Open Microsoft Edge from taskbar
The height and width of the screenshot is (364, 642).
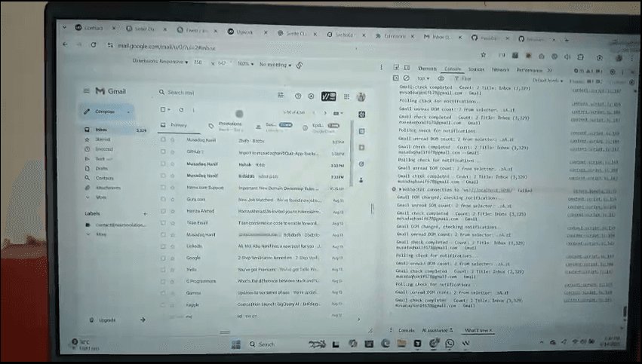coord(386,344)
